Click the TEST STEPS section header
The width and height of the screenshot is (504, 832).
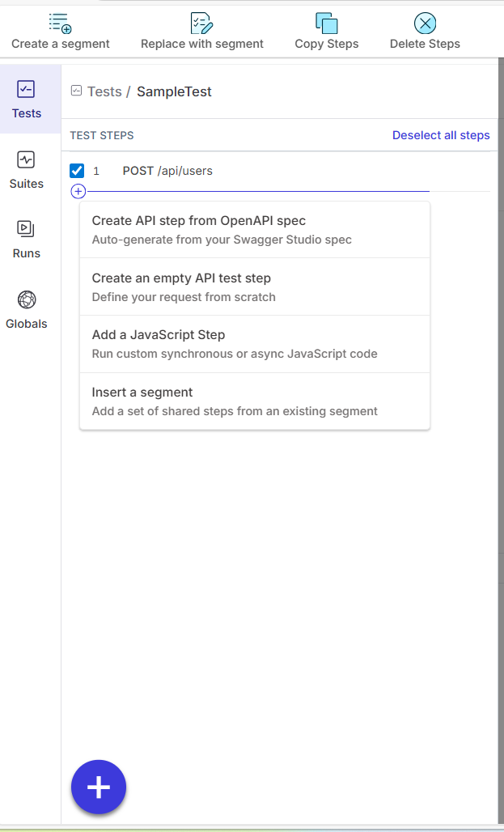(101, 135)
